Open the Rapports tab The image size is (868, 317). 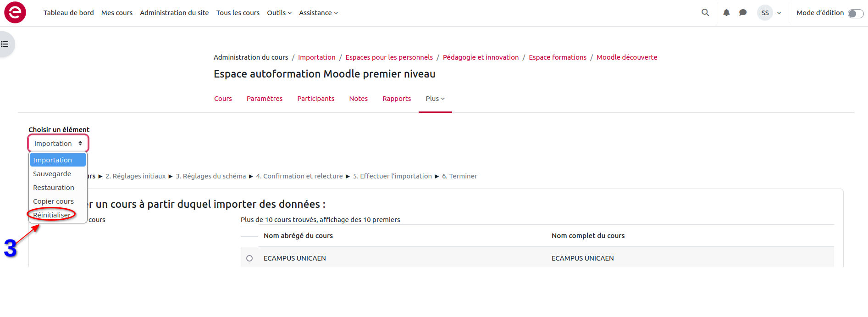tap(397, 99)
